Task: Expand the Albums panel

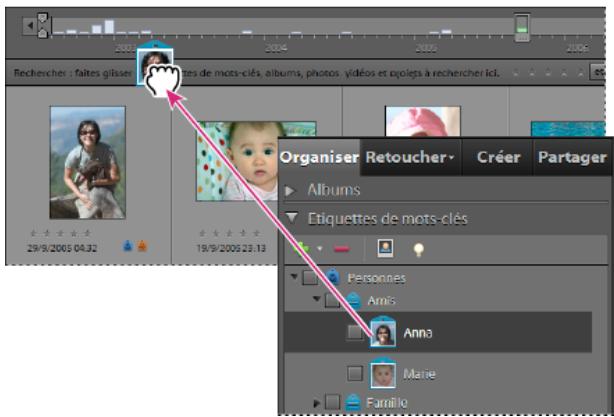Action: coord(290,191)
